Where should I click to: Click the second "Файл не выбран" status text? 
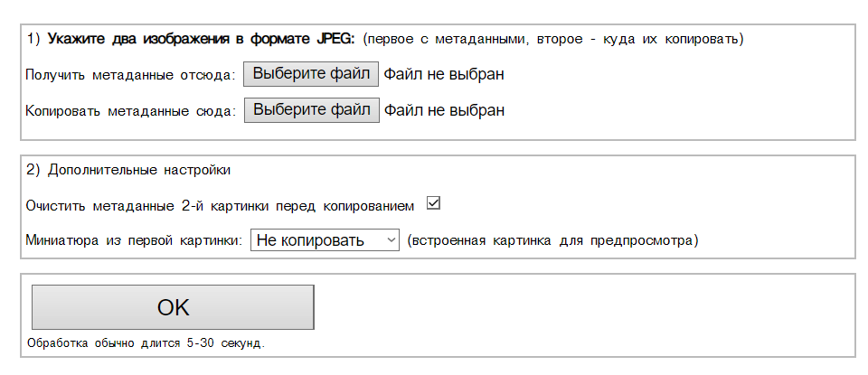click(x=443, y=110)
